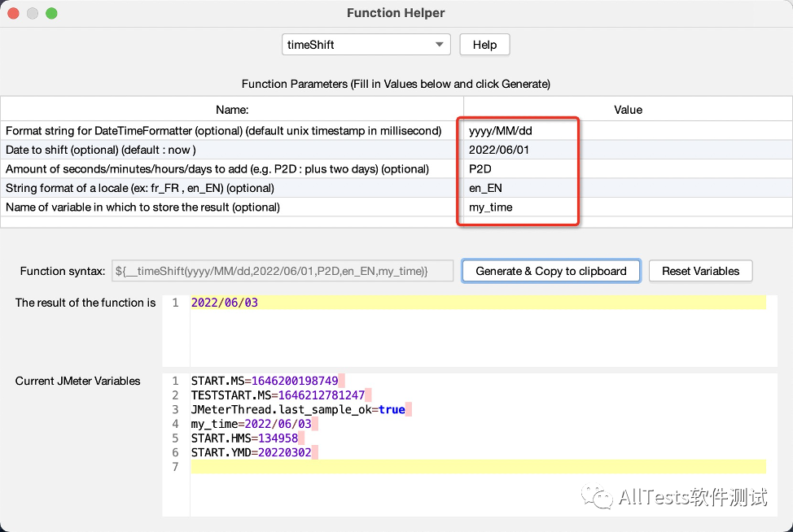Select the P2D amount value cell

point(628,168)
